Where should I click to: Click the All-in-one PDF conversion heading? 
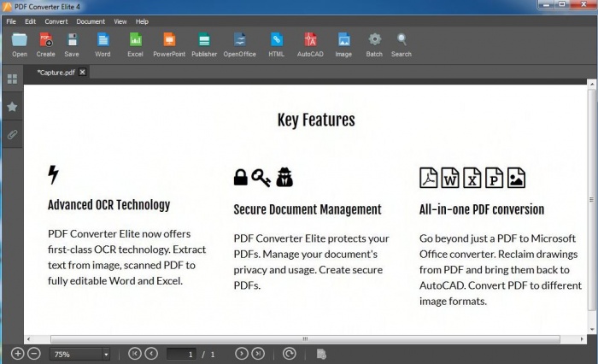[482, 209]
